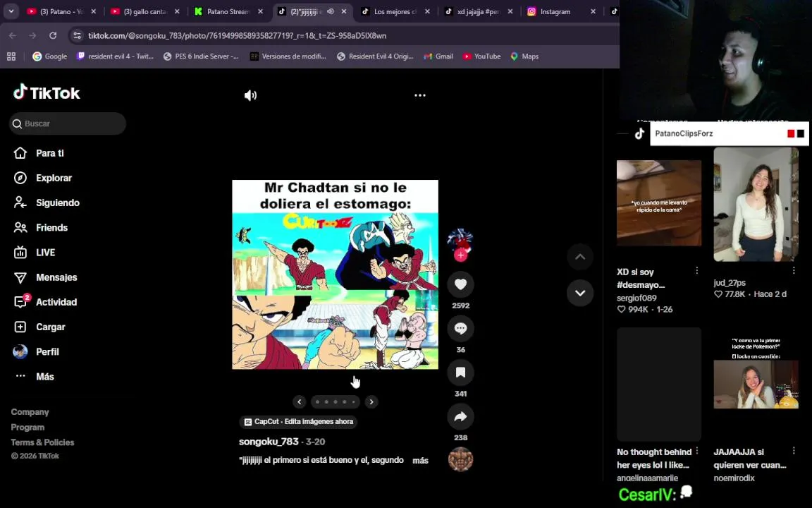Open the three-dot options menu above the post
Image resolution: width=812 pixels, height=508 pixels.
click(x=420, y=95)
